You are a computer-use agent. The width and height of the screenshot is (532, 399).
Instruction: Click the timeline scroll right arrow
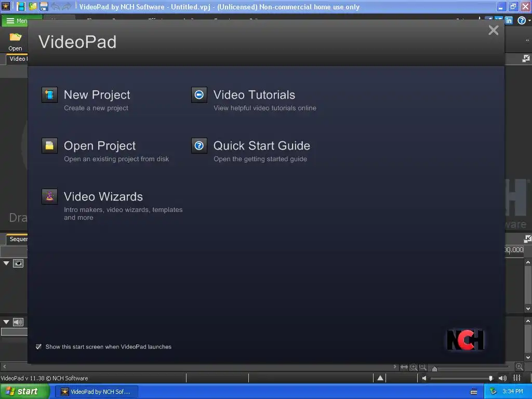pyautogui.click(x=395, y=367)
